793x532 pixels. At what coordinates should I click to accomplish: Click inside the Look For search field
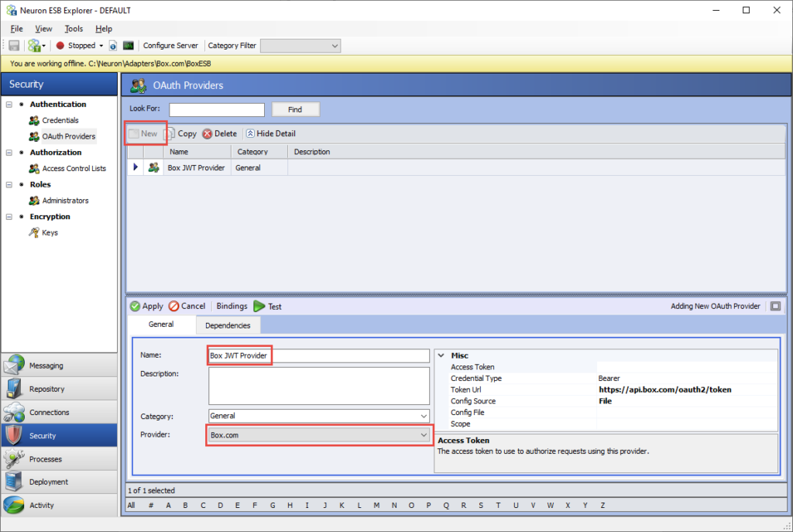click(217, 110)
